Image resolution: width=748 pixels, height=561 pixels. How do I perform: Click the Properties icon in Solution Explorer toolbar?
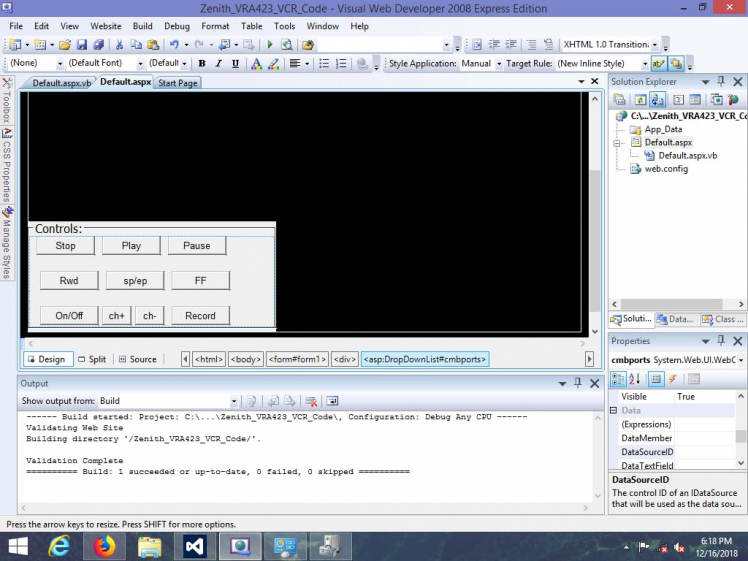(x=695, y=100)
